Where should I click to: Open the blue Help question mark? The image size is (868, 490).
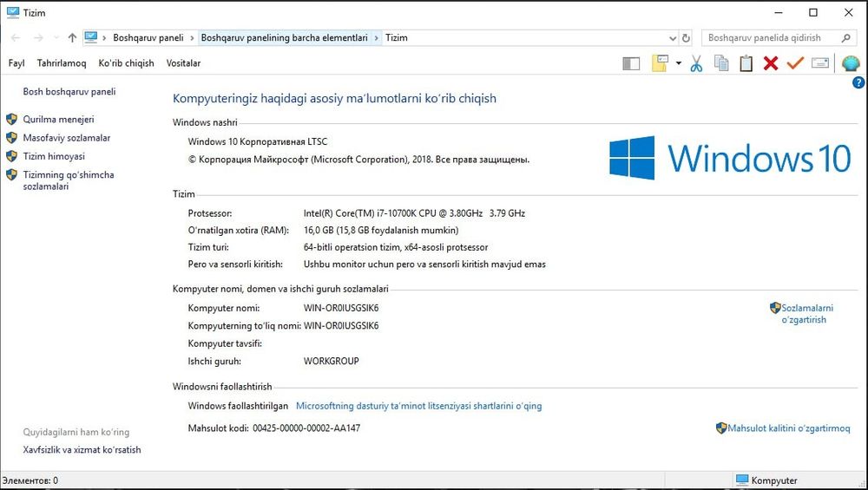point(858,83)
